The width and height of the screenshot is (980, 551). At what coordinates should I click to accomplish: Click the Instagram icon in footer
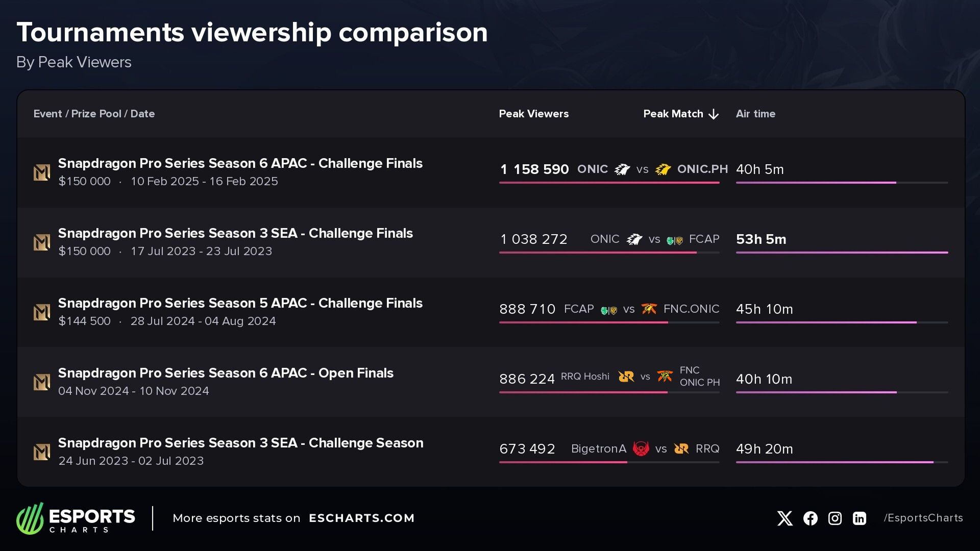point(835,518)
